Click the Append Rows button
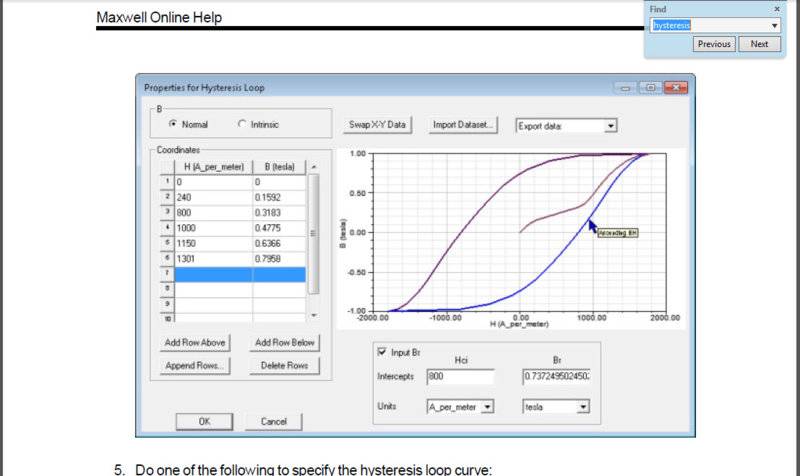The height and width of the screenshot is (476, 800). coord(195,365)
